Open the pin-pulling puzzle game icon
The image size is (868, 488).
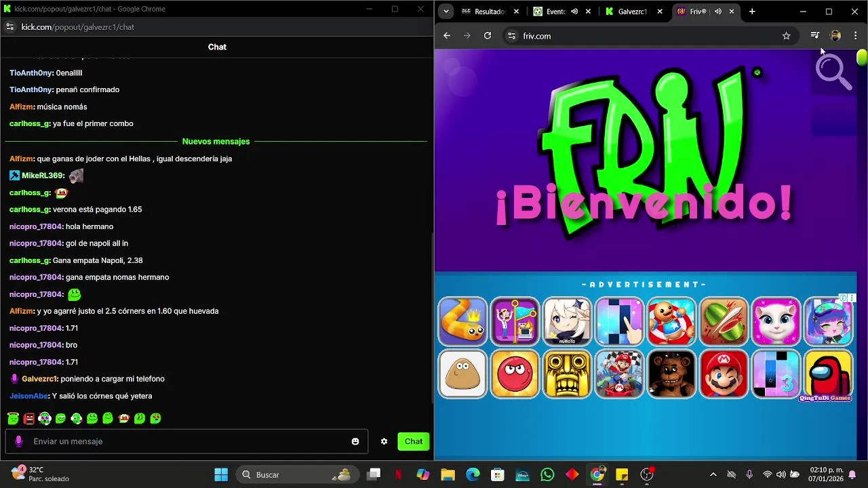(515, 321)
